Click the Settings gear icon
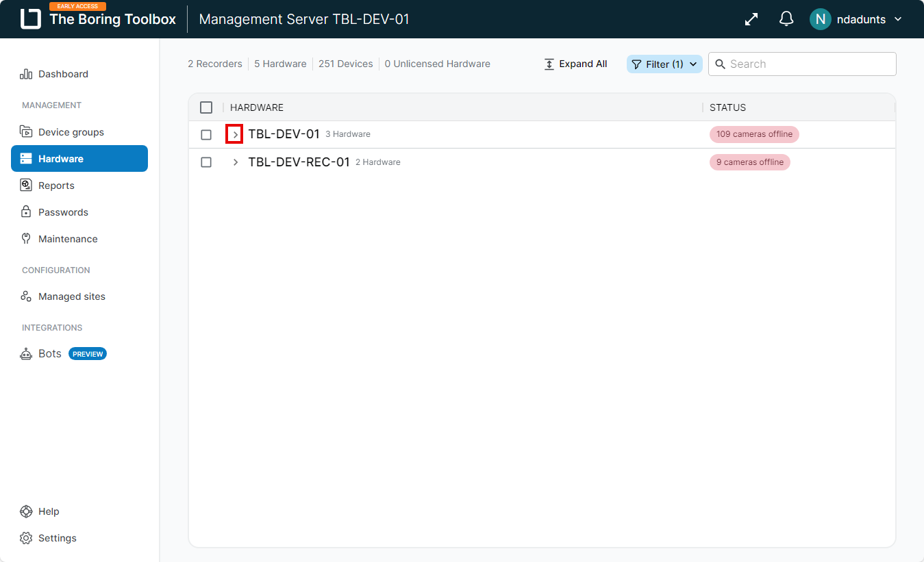 tap(26, 538)
